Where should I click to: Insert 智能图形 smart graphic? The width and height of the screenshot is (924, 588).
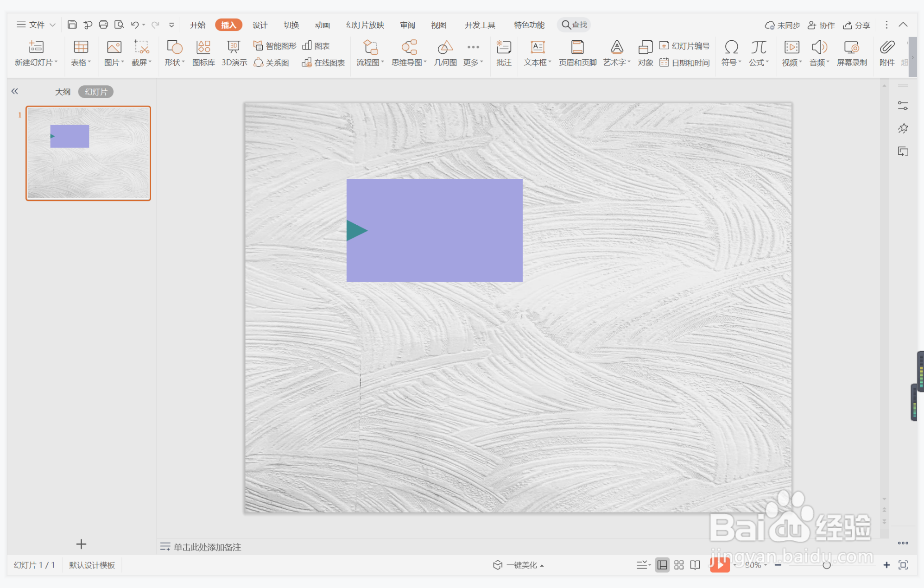tap(275, 45)
